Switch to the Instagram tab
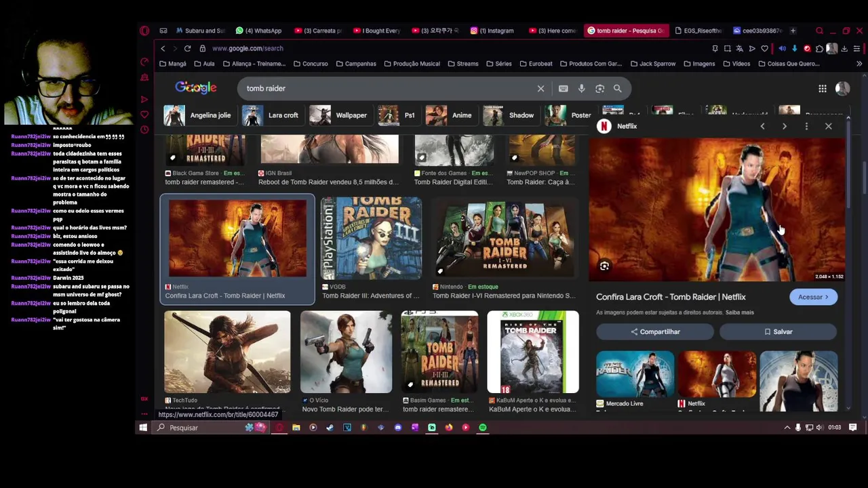 (493, 30)
